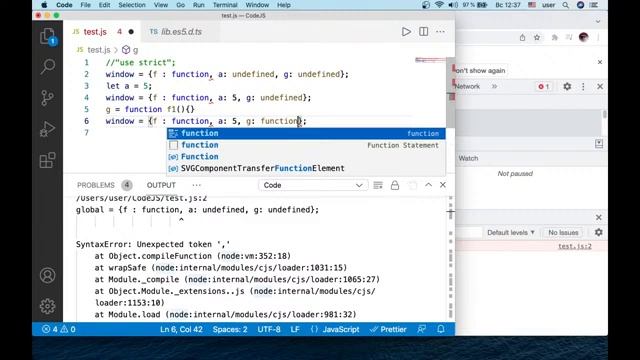640x360 pixels.
Task: Open the Network tab in DevTools
Action: [467, 87]
